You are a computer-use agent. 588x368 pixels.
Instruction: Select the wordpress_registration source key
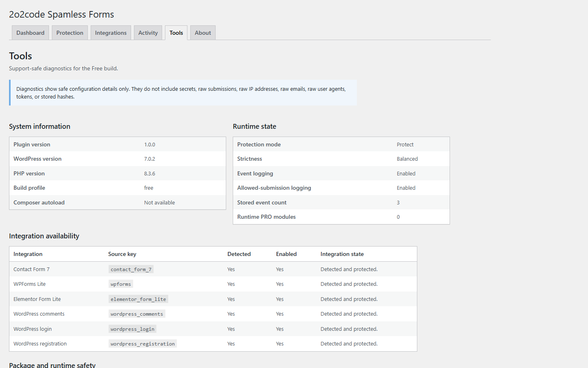[143, 344]
